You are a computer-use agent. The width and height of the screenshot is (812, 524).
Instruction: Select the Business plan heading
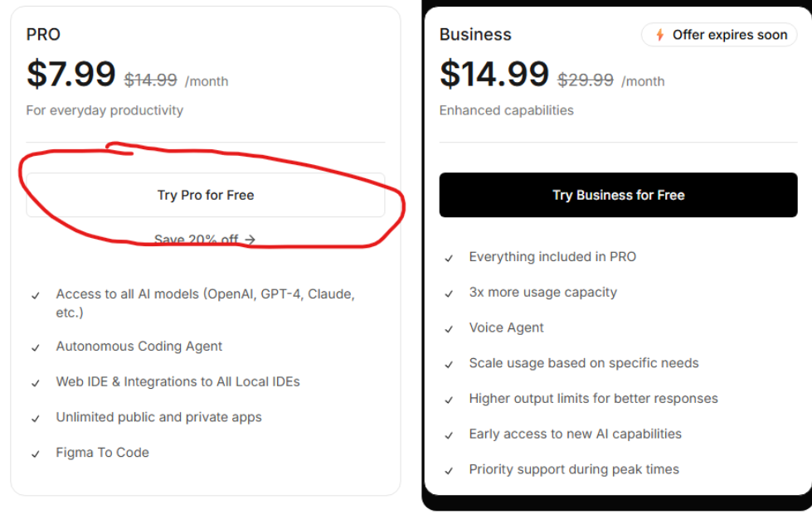(x=475, y=34)
